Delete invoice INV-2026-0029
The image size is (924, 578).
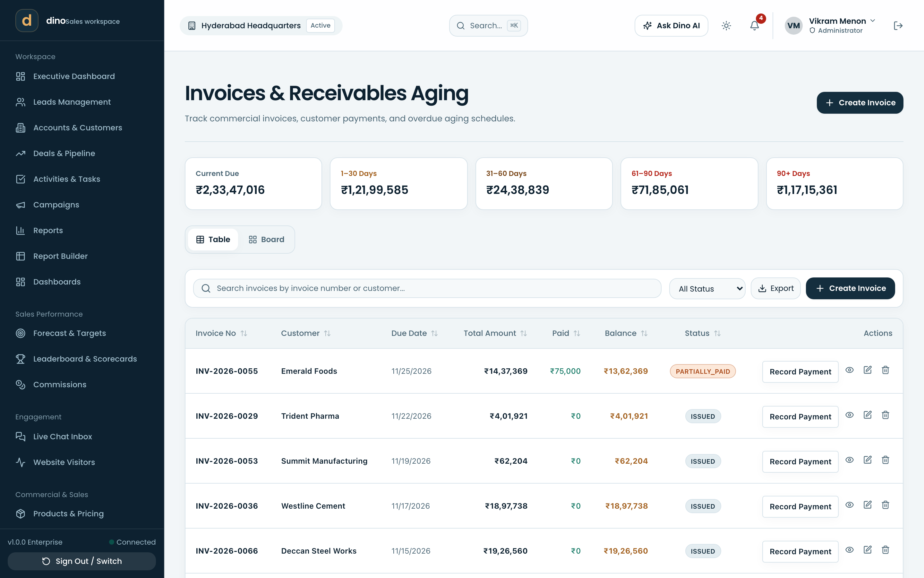click(886, 415)
